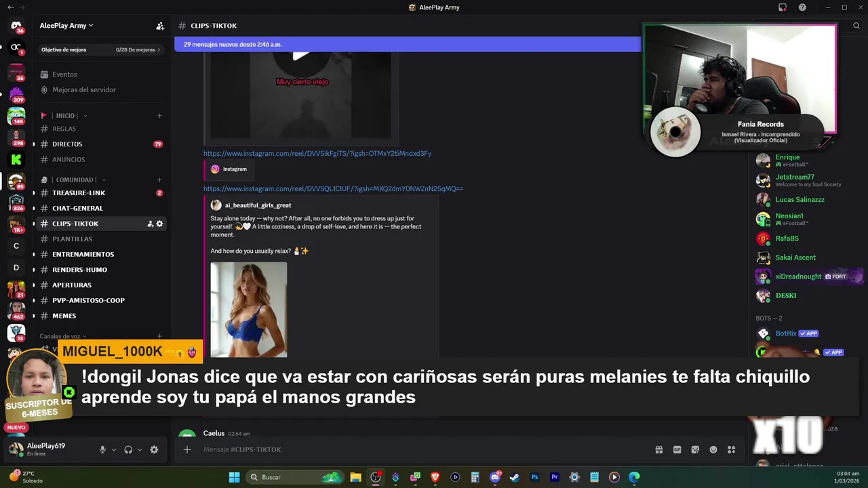Open the sticker picker
Viewport: 868px width, 488px height.
click(695, 449)
